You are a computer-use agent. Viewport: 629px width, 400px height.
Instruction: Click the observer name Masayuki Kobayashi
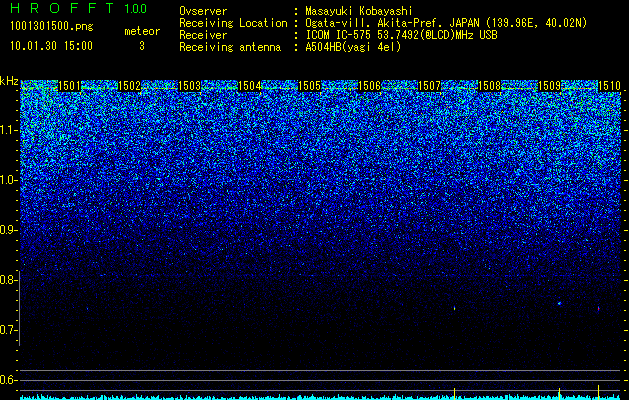(359, 12)
